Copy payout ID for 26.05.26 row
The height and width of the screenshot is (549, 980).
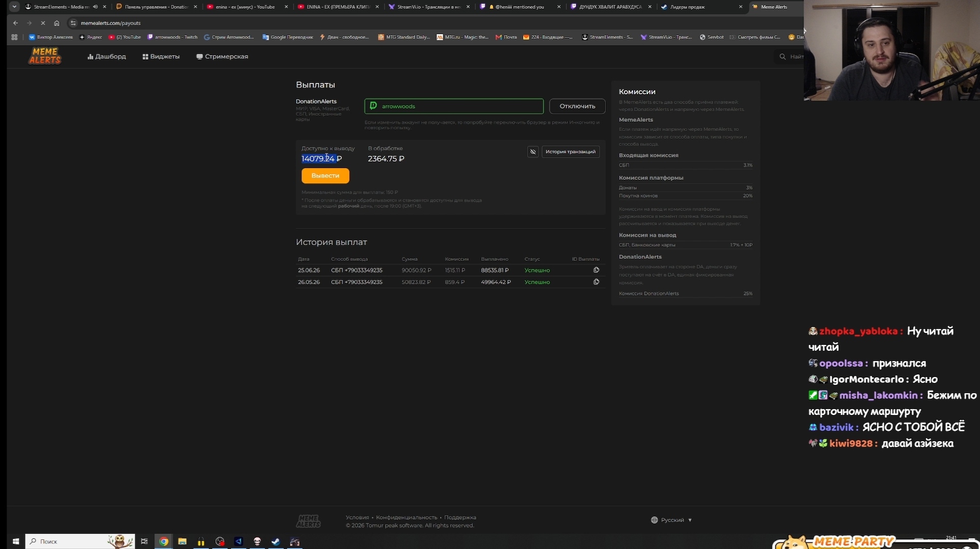pos(596,282)
